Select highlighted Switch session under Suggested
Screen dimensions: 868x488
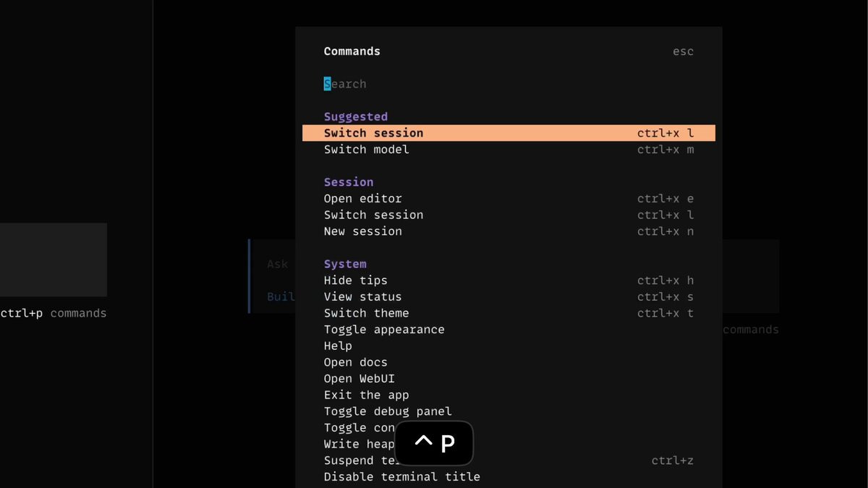coord(509,133)
